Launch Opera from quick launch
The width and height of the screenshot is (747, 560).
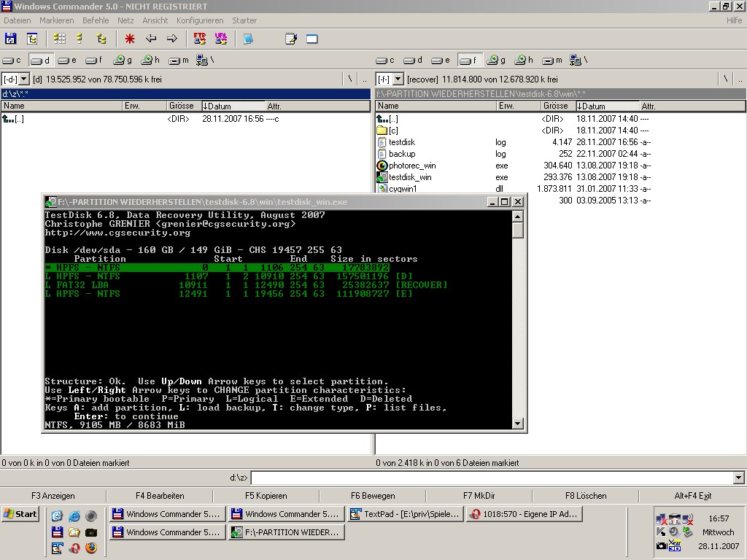pyautogui.click(x=74, y=548)
